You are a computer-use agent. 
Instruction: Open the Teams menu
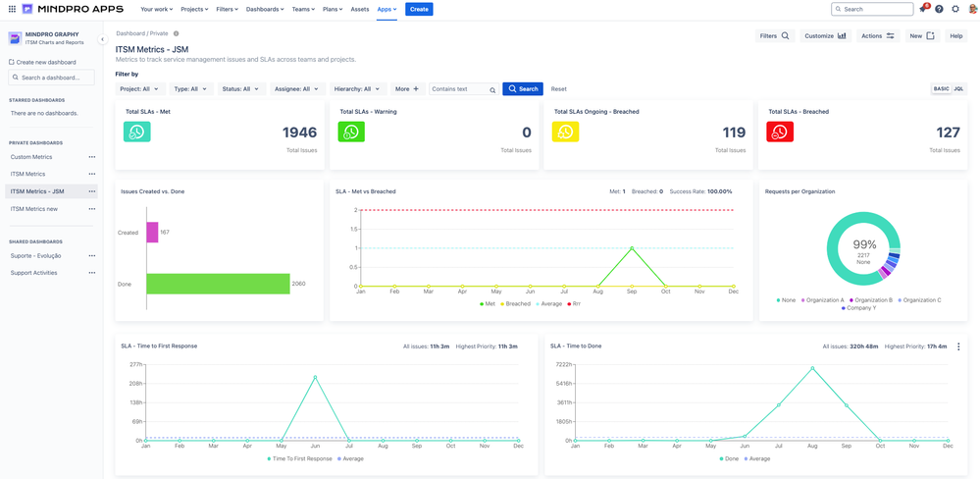(303, 10)
